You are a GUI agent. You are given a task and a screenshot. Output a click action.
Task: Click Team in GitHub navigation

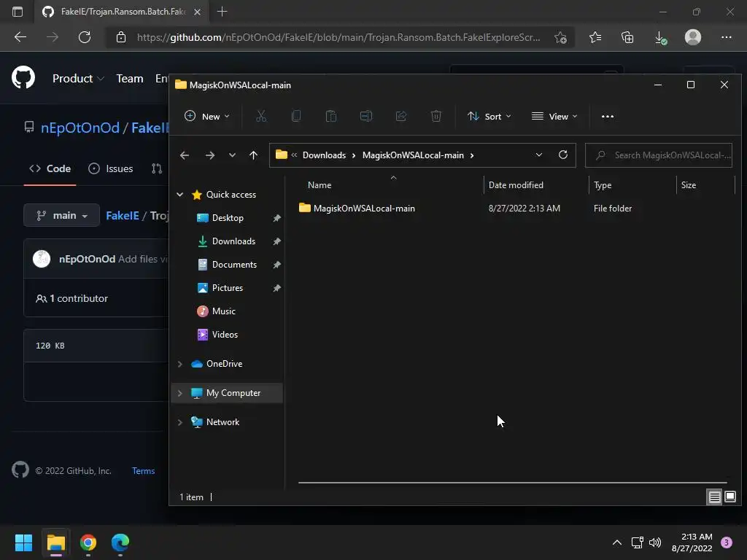pos(130,79)
